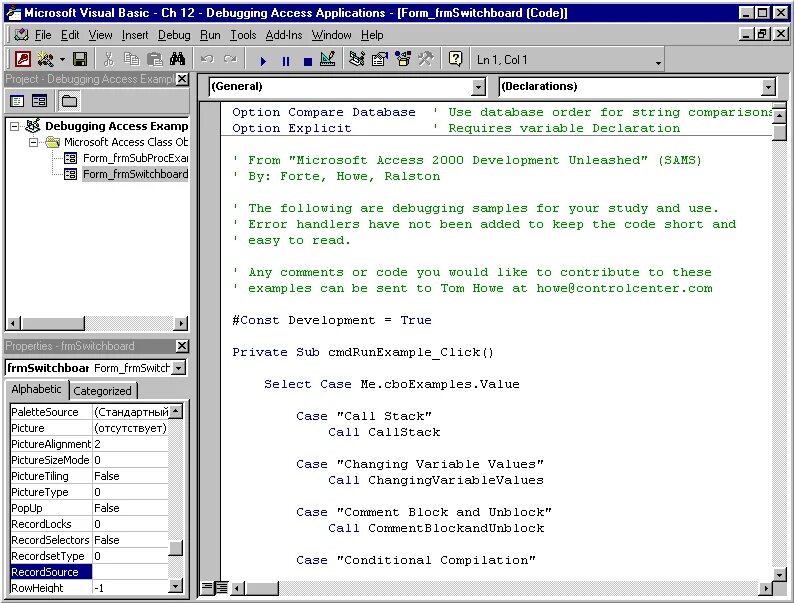Select the RecordSelectors property row
794x603 pixels.
(x=89, y=540)
